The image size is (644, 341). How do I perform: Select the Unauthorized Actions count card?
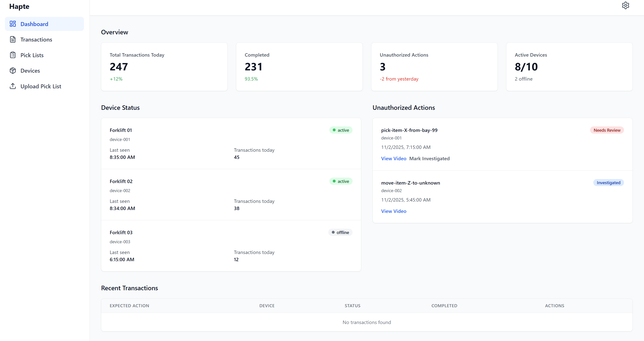(434, 67)
